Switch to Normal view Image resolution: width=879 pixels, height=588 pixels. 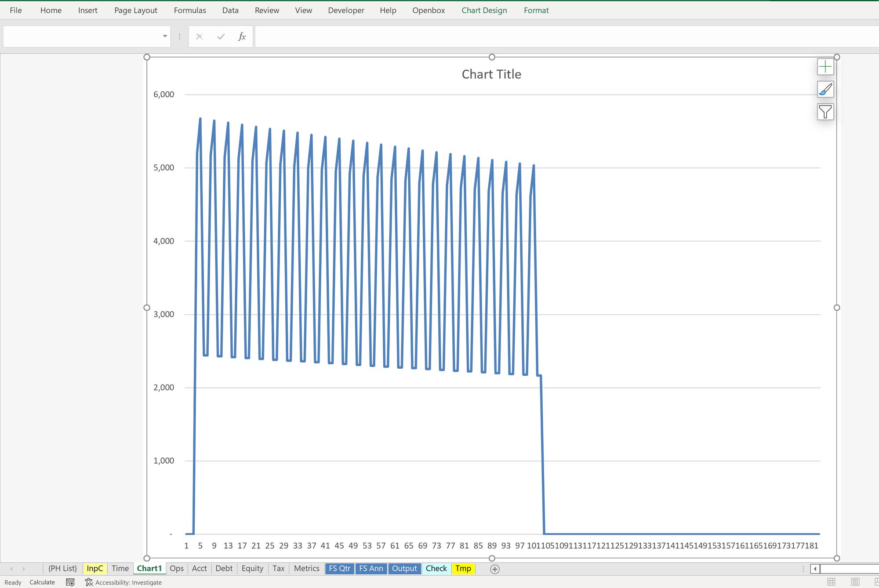831,582
